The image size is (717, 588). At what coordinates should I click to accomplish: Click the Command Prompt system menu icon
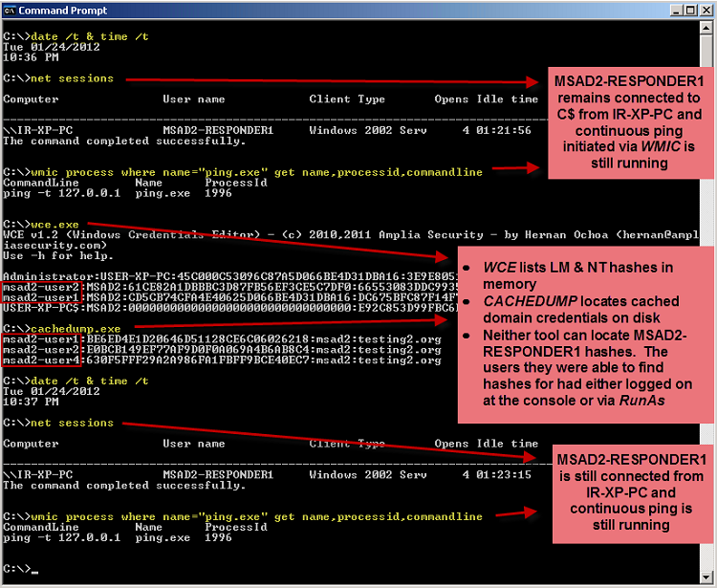point(11,11)
